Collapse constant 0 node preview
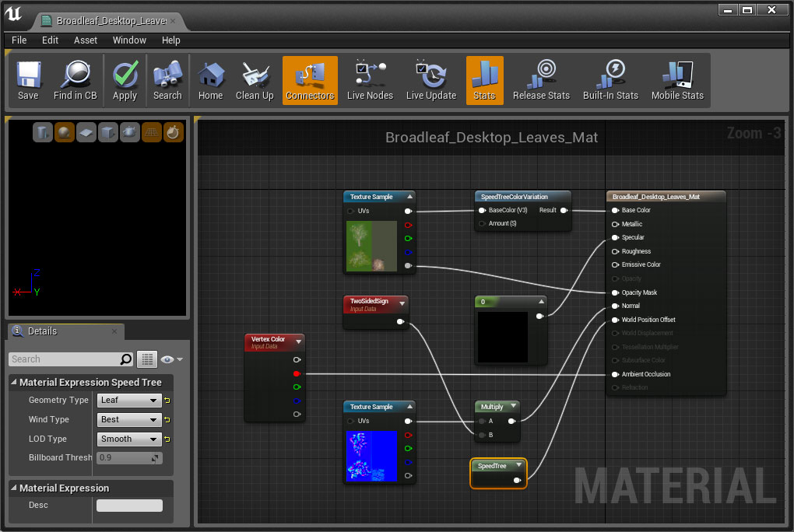 point(541,302)
